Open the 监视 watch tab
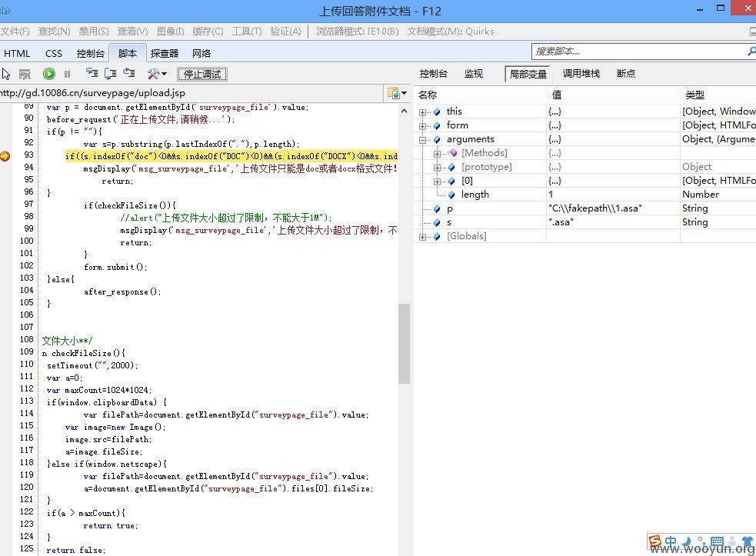 coord(474,73)
